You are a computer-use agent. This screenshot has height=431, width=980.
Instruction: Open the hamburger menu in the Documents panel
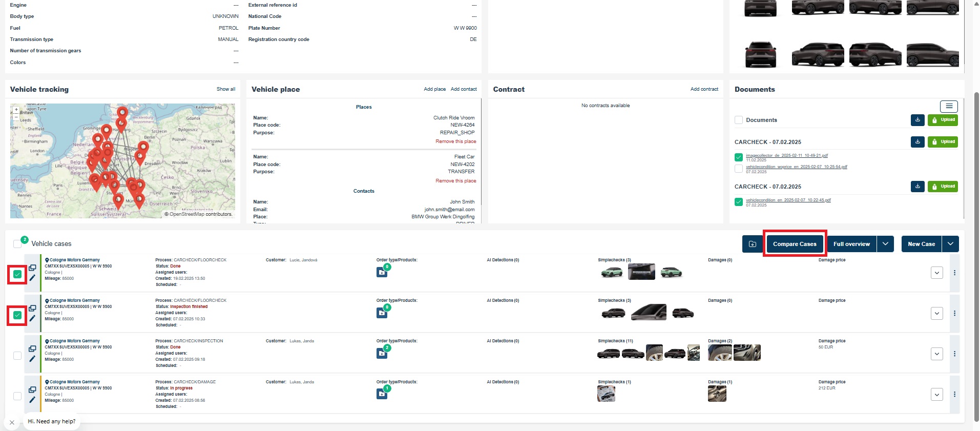(x=949, y=106)
